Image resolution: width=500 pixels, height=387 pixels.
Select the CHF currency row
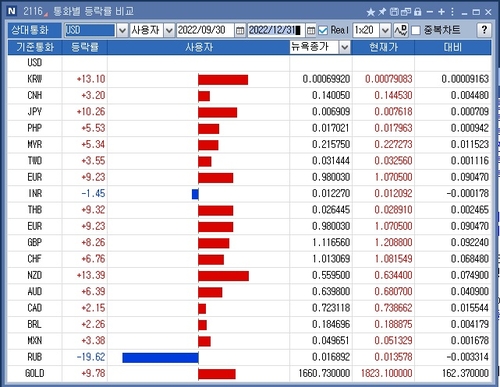(x=249, y=259)
